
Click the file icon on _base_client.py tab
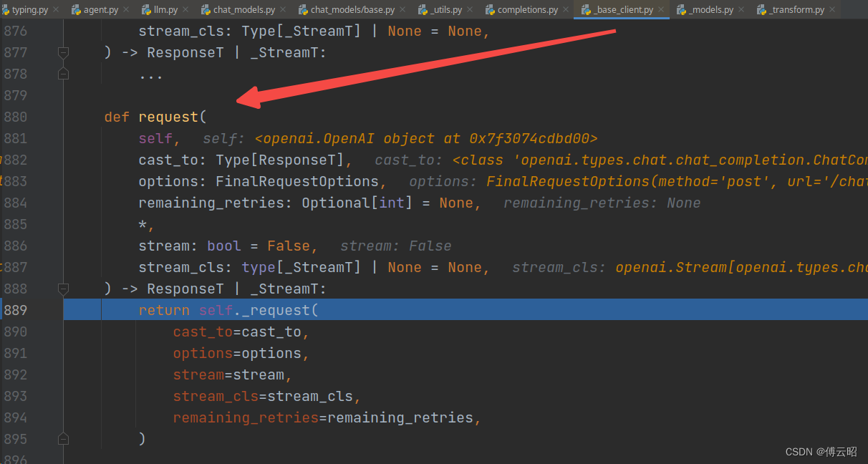pos(586,10)
